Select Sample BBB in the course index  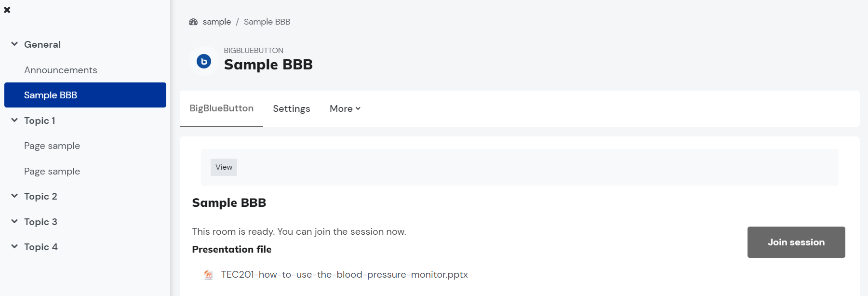[x=85, y=95]
